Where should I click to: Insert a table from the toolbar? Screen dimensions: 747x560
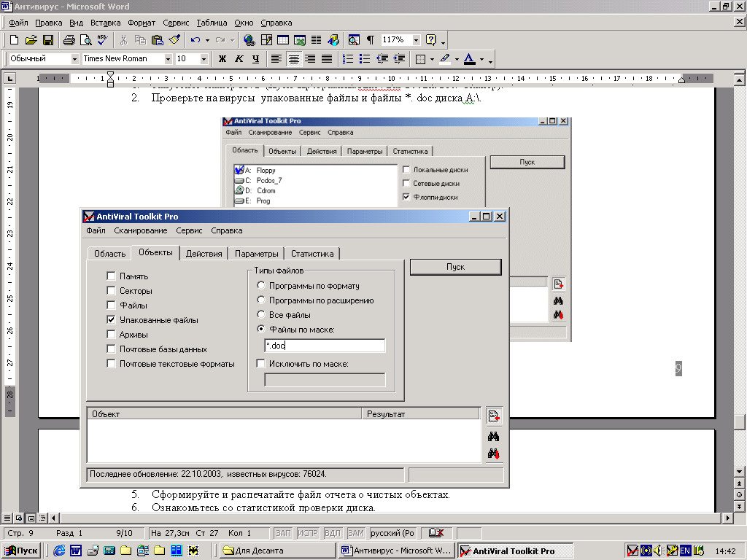click(x=283, y=40)
